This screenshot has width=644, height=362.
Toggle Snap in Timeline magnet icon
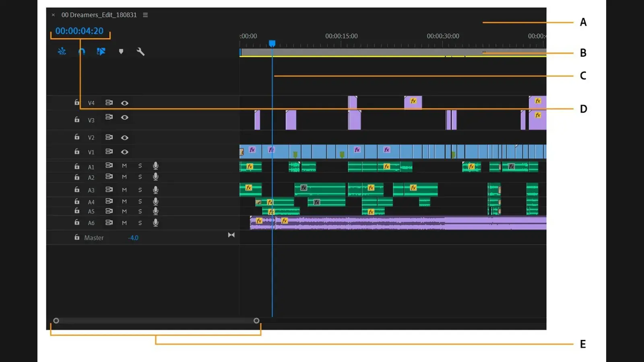pyautogui.click(x=82, y=51)
